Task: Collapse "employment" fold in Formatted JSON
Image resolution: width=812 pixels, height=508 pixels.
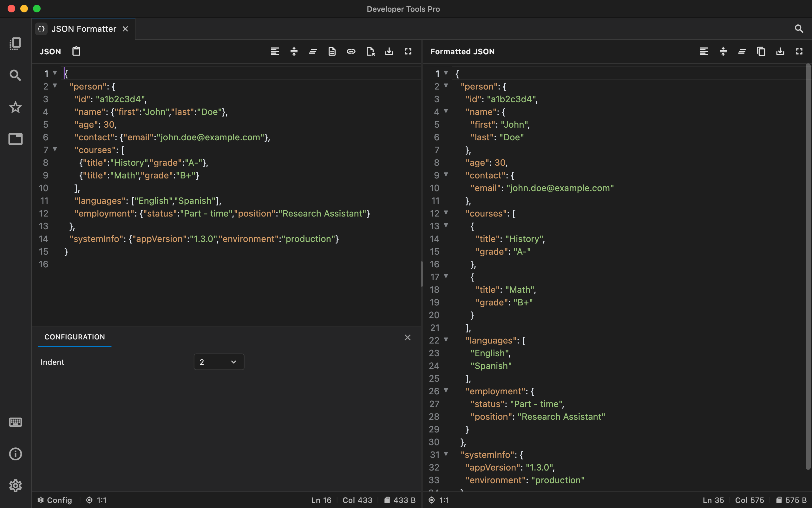Action: [x=446, y=391]
